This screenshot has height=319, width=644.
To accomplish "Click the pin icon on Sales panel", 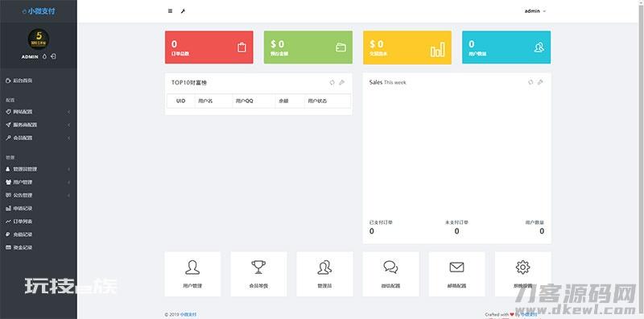I will coord(540,82).
